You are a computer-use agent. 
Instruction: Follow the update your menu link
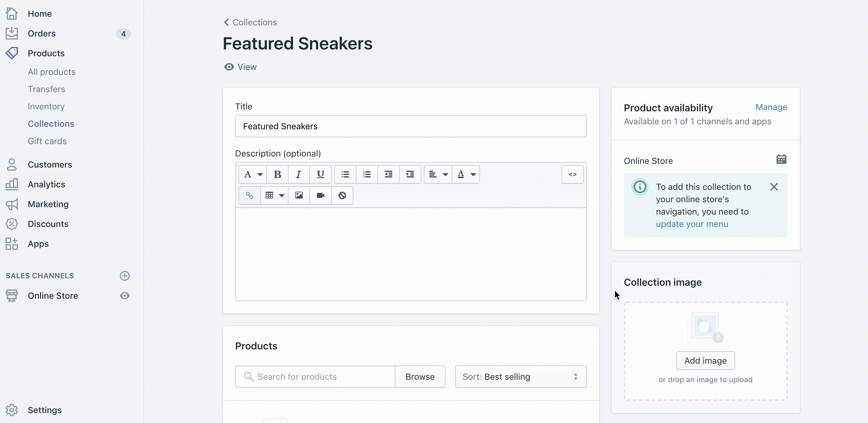click(x=692, y=224)
